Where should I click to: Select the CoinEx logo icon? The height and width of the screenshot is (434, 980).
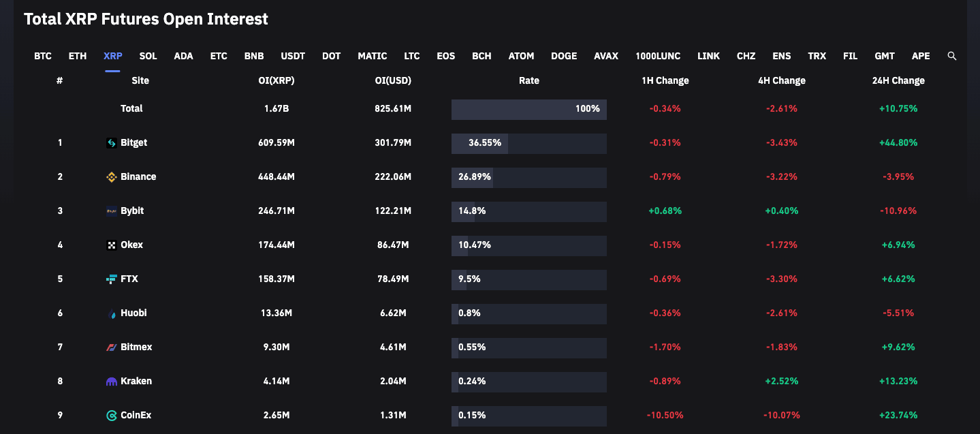click(x=110, y=415)
